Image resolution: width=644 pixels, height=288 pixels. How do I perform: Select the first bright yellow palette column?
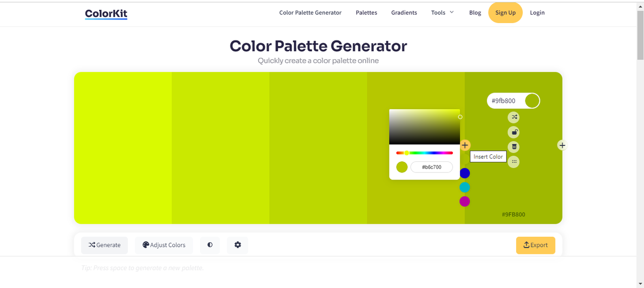(123, 148)
